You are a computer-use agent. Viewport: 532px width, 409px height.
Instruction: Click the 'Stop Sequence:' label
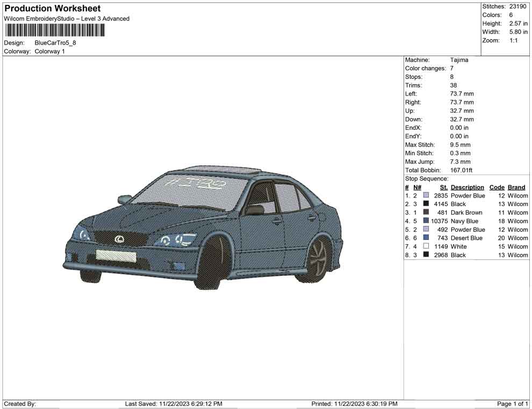pos(427,179)
